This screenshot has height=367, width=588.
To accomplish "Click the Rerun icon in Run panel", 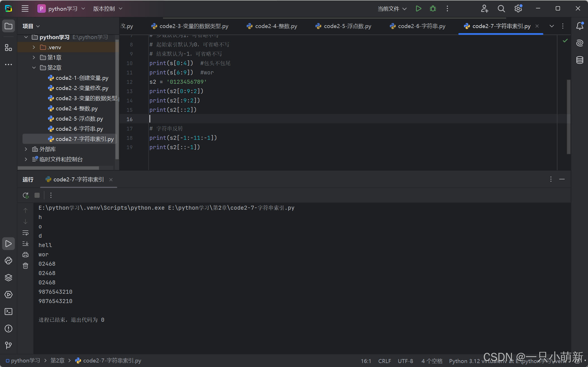I will click(26, 195).
